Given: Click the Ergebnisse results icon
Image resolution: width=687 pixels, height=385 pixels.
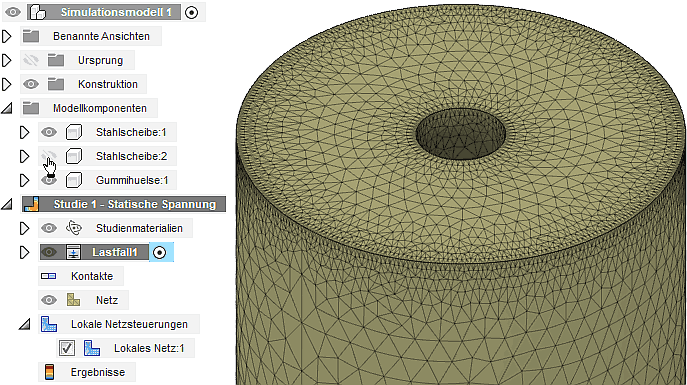Looking at the screenshot, I should tap(50, 372).
